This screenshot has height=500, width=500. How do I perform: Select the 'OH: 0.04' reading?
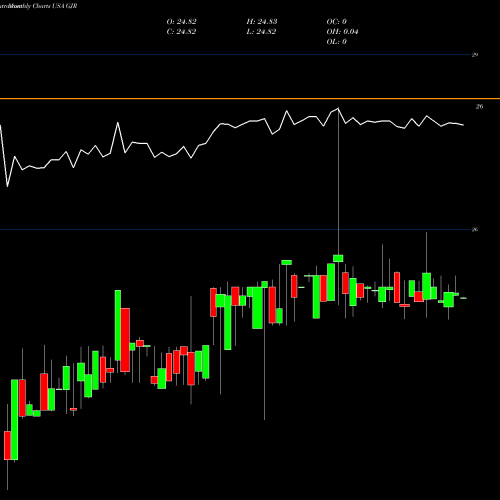click(342, 32)
